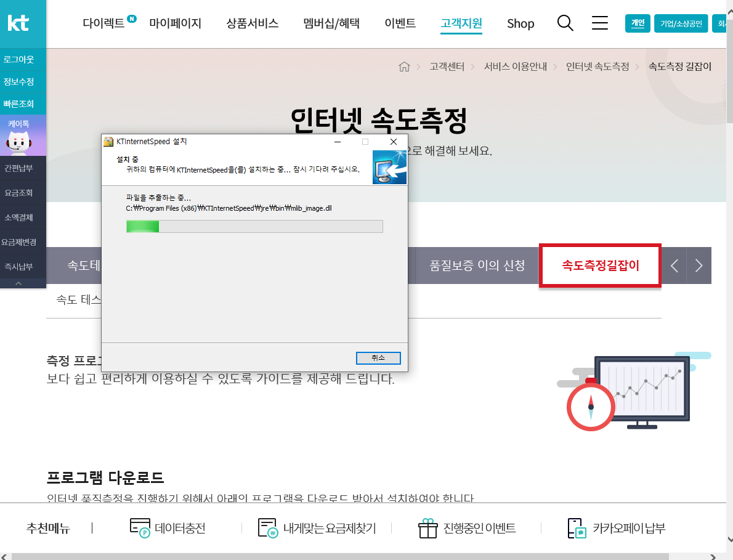733x560 pixels.
Task: Open 요금제변경 sidebar item
Action: [18, 242]
